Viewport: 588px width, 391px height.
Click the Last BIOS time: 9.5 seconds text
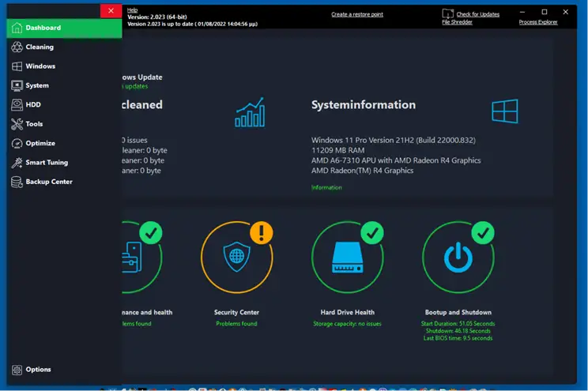coord(458,338)
